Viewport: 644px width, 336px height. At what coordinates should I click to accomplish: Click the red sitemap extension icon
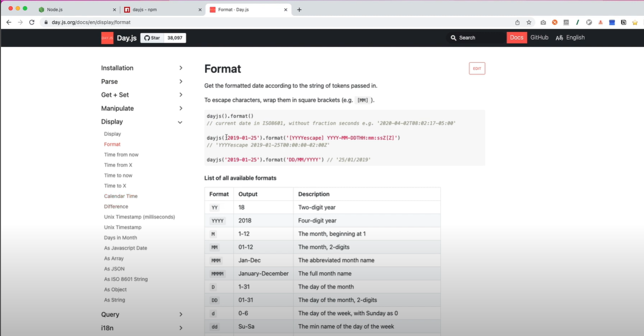click(600, 22)
